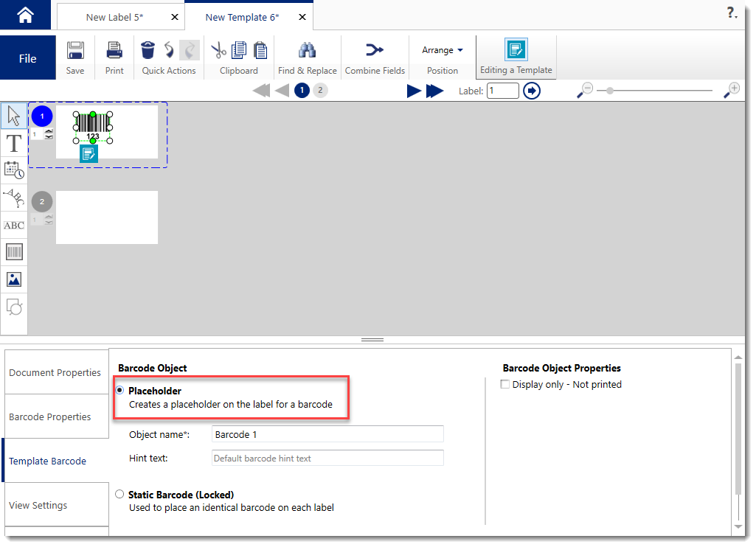Select Static Barcode (Locked) radio option

pos(119,495)
